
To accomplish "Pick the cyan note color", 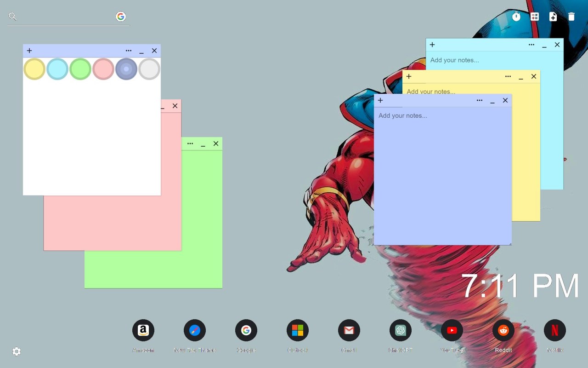I will point(57,69).
